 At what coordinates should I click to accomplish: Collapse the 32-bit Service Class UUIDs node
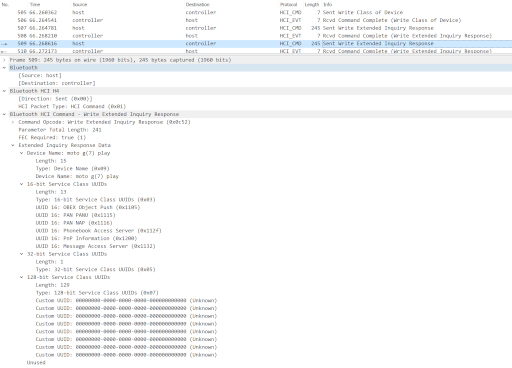[22, 254]
